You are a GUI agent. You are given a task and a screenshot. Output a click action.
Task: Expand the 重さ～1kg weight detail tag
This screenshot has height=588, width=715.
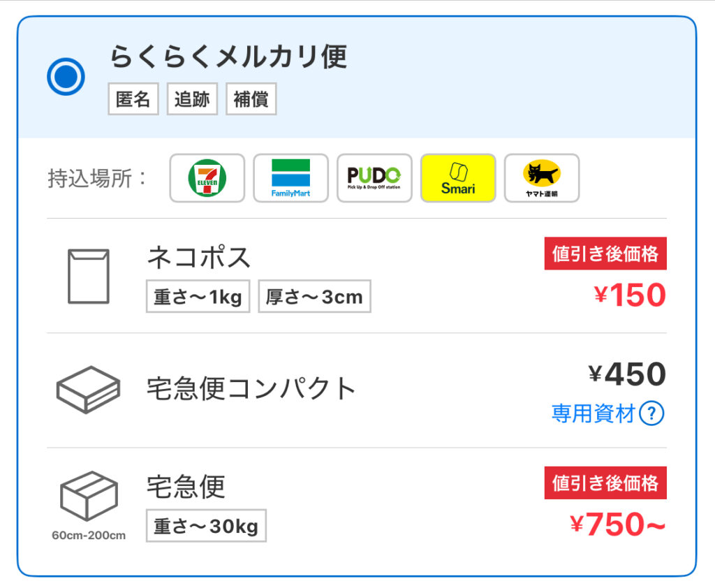[x=198, y=296]
